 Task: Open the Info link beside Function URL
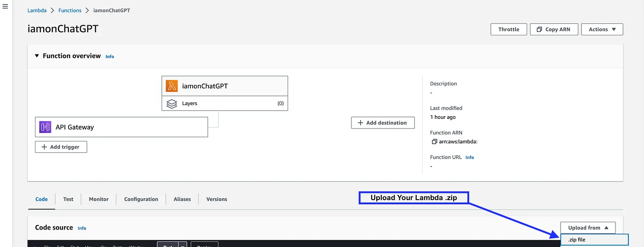(469, 157)
